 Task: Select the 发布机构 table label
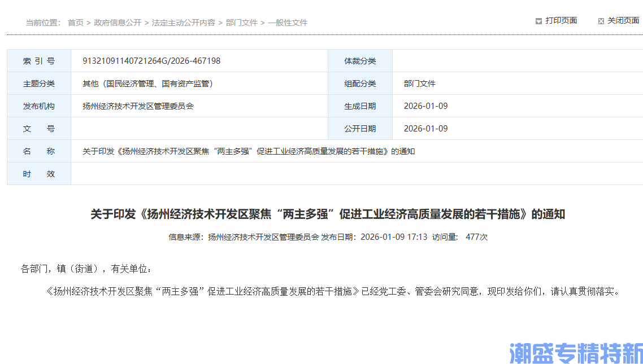click(38, 106)
